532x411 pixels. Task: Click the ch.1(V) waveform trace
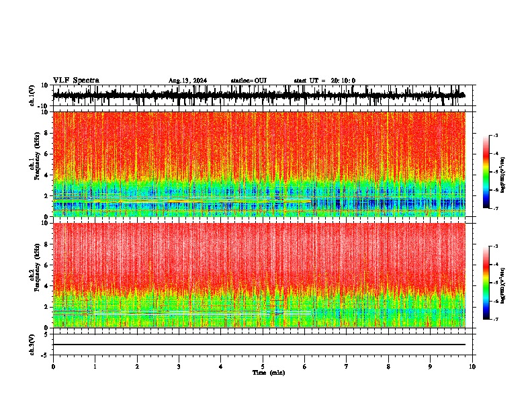(x=259, y=95)
